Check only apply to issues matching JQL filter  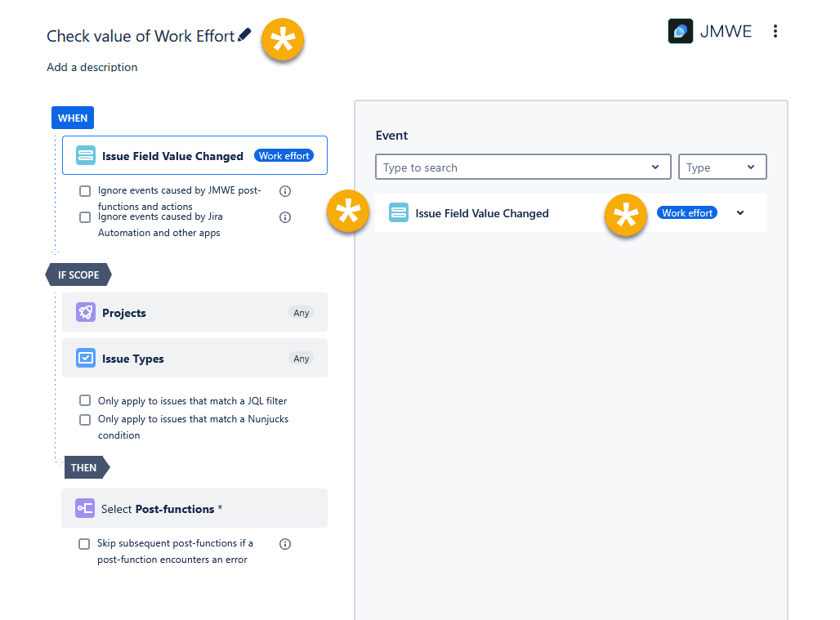coord(85,401)
